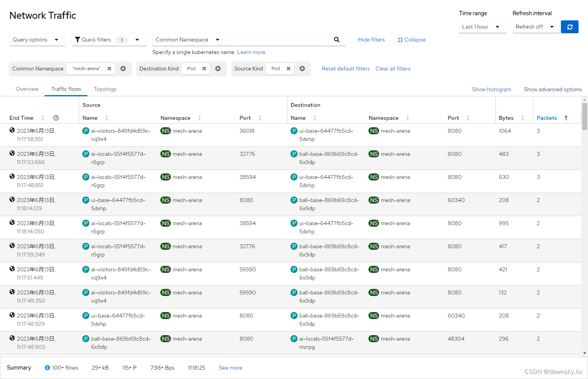Sort by Bytes column
This screenshot has width=588, height=379.
523,118
